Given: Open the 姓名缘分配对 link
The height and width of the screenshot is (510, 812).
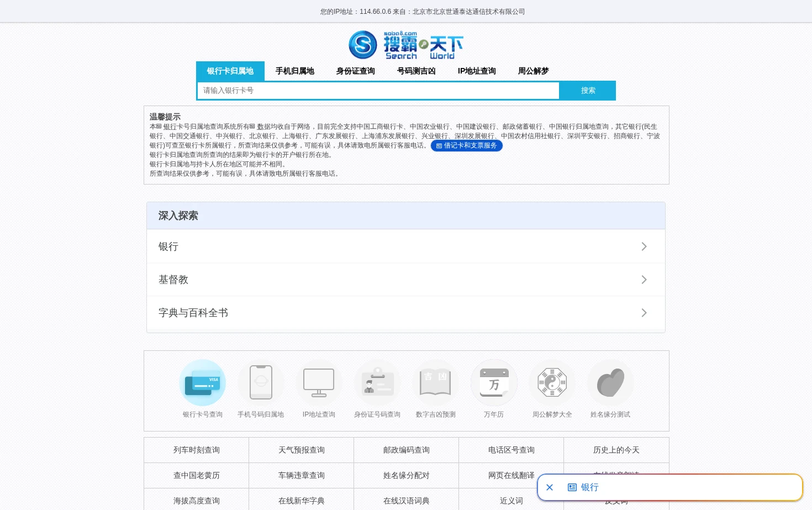Looking at the screenshot, I should coord(407,476).
